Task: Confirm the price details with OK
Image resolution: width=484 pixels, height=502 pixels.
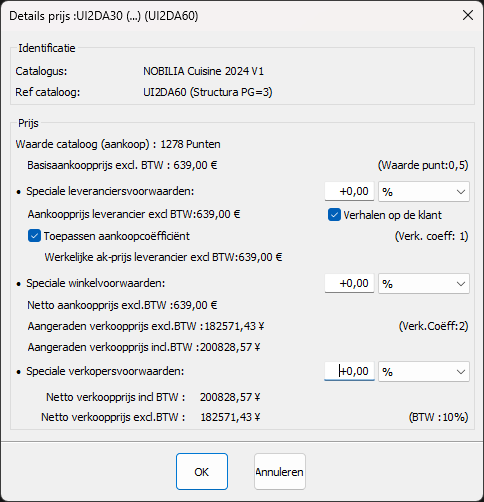Action: (x=202, y=472)
